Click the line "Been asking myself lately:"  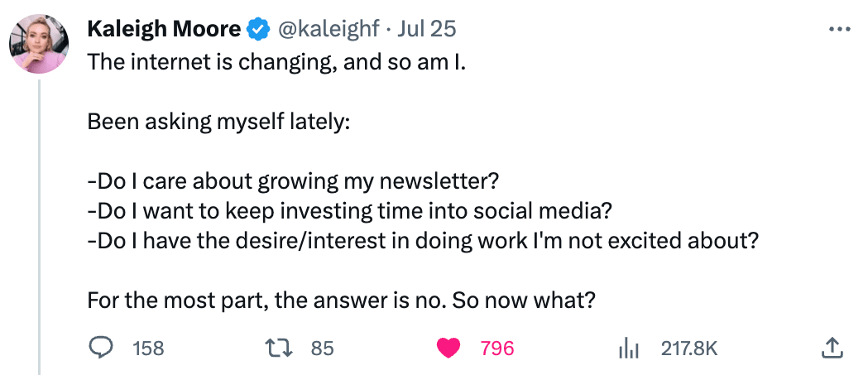pyautogui.click(x=218, y=122)
